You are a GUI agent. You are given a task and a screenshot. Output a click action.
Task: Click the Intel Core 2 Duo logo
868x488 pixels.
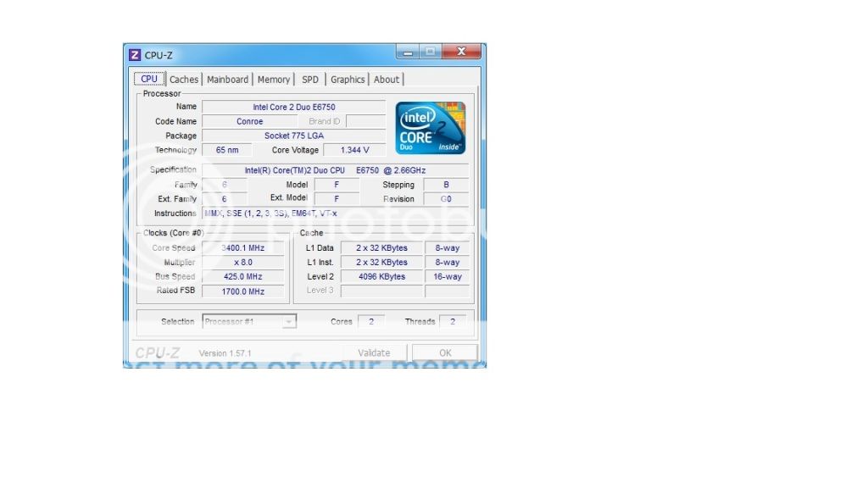(430, 128)
